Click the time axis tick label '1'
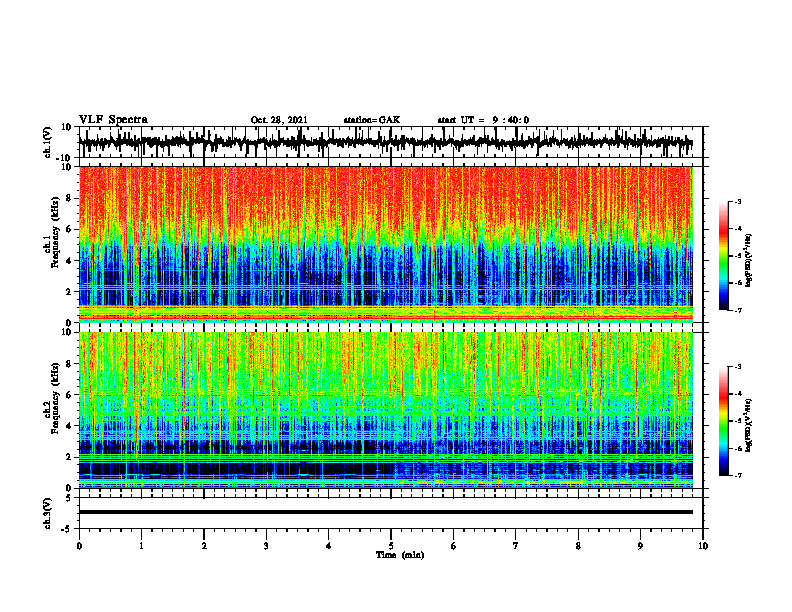This screenshot has height=612, width=792. pos(141,546)
